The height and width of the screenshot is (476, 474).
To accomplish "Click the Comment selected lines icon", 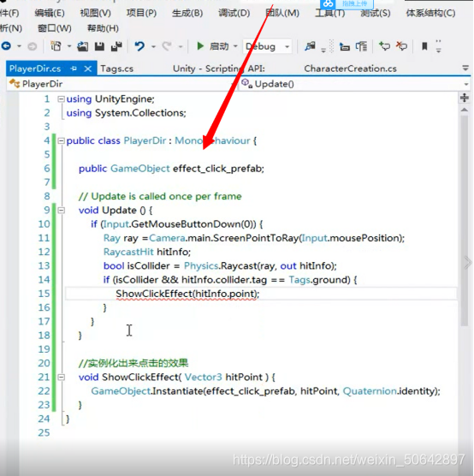I will click(361, 46).
